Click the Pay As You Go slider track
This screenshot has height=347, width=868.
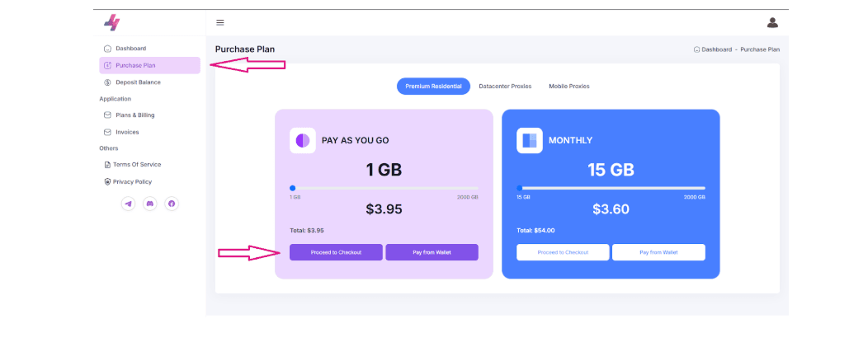click(x=384, y=188)
